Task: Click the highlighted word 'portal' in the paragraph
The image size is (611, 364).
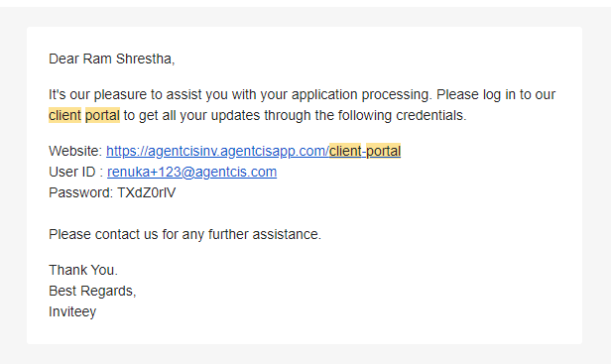Action: (102, 115)
